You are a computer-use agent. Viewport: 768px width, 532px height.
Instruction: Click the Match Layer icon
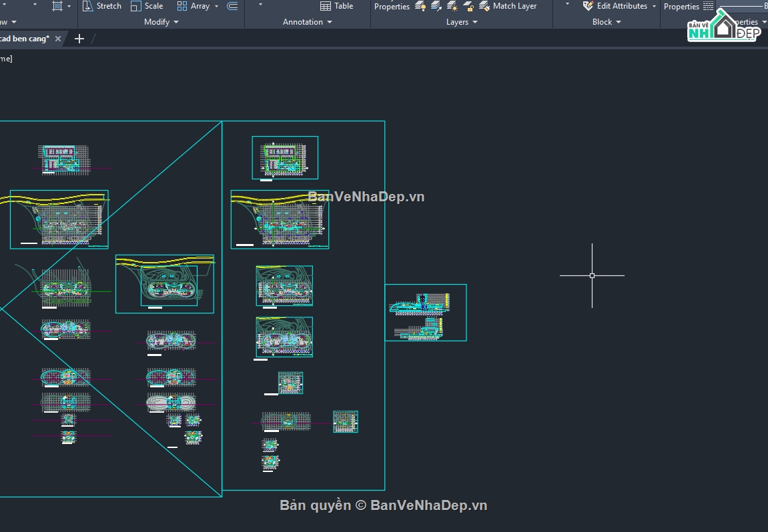tap(484, 6)
